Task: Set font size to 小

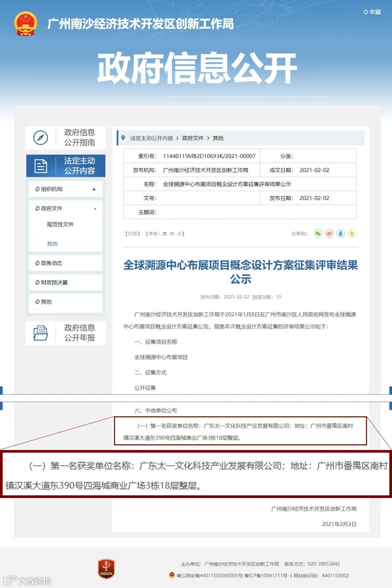Action: 180,234
